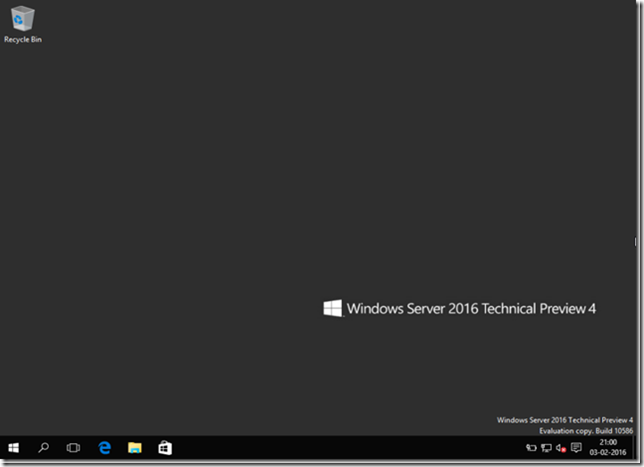This screenshot has width=644, height=467.
Task: Open the network status tray icon
Action: (x=546, y=448)
